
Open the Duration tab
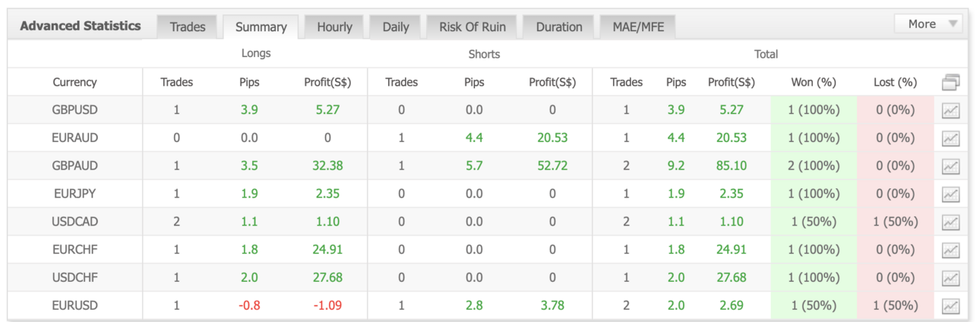coord(559,27)
